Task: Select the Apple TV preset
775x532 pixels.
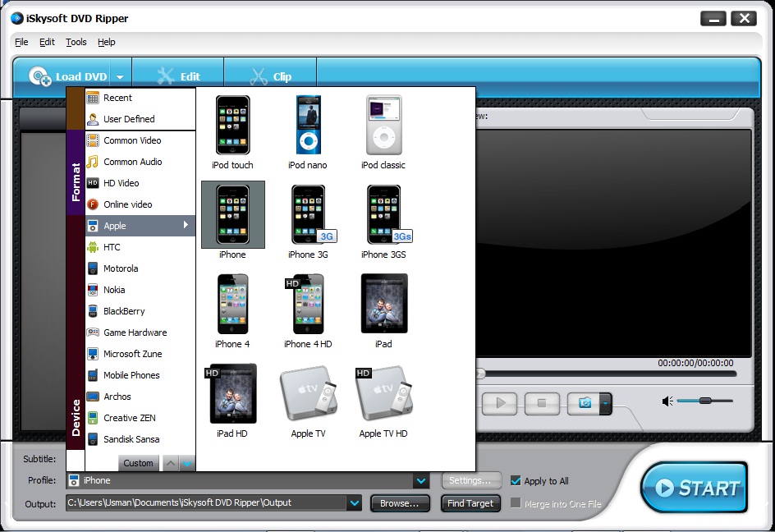Action: pyautogui.click(x=309, y=401)
